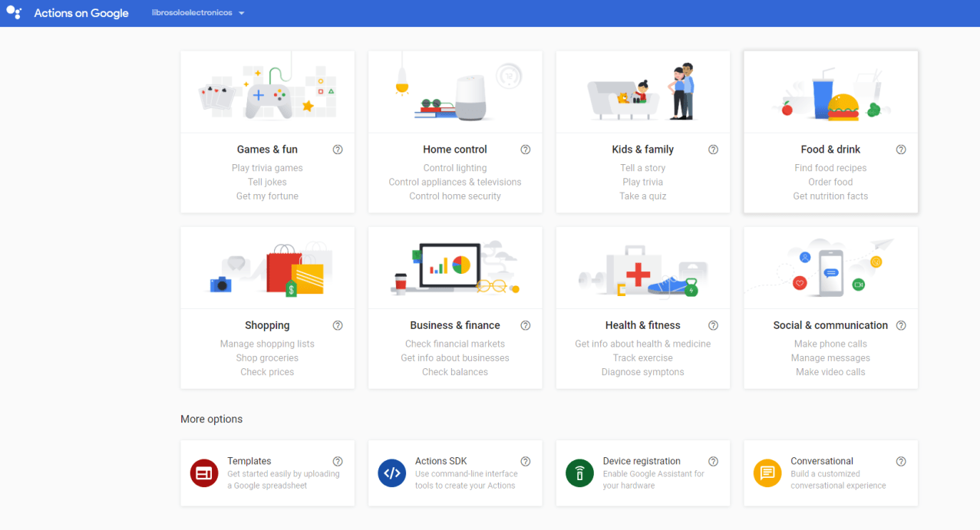Click the Conversational option card
This screenshot has width=980, height=530.
pos(830,473)
